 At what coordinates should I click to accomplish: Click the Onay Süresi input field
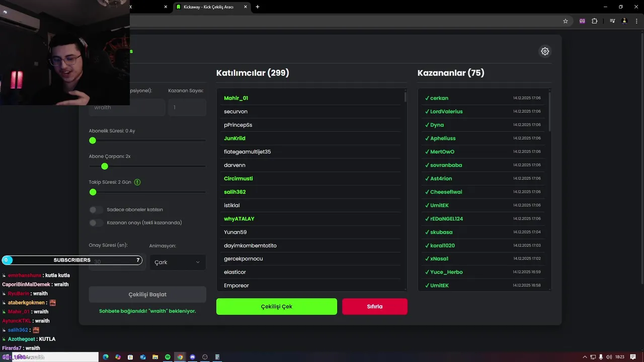117,262
